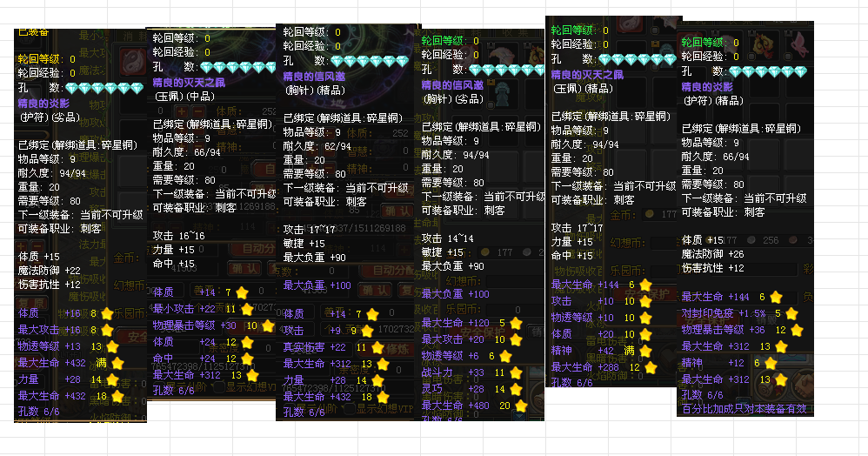Click the gem row above 精良的炎影 (尖品)
The height and width of the screenshot is (456, 868).
(105, 88)
